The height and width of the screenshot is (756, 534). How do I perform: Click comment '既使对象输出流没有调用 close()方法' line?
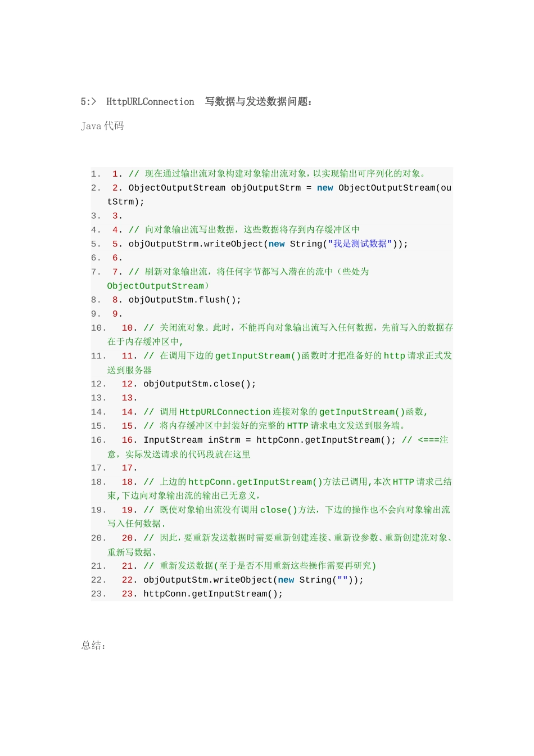[297, 510]
